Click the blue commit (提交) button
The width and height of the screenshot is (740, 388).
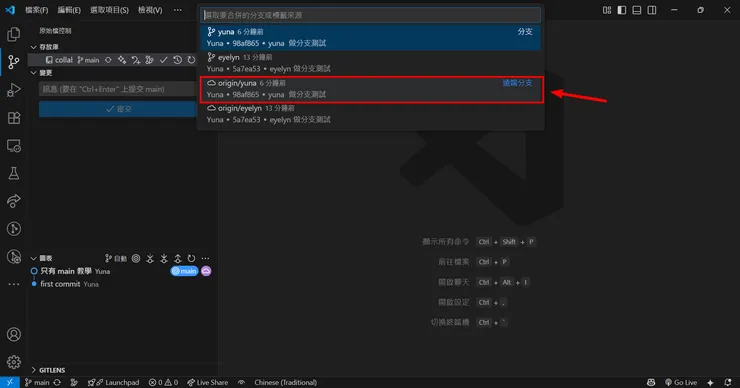tap(118, 109)
